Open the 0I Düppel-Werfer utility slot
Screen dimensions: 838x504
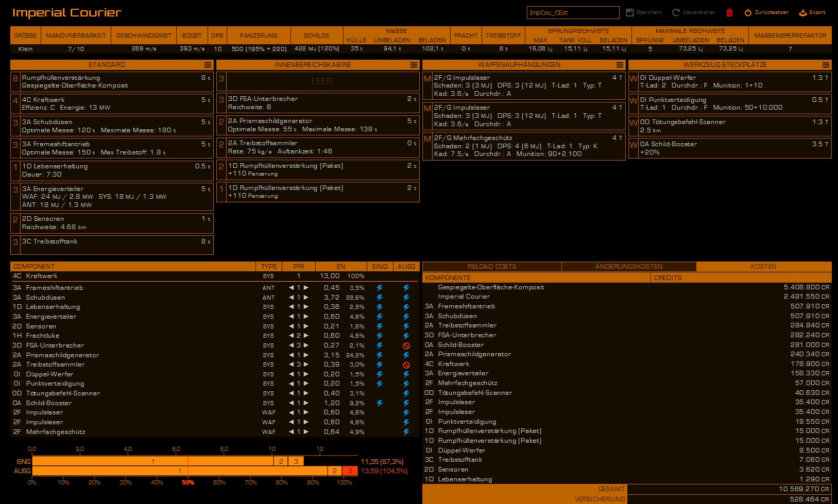tap(730, 81)
